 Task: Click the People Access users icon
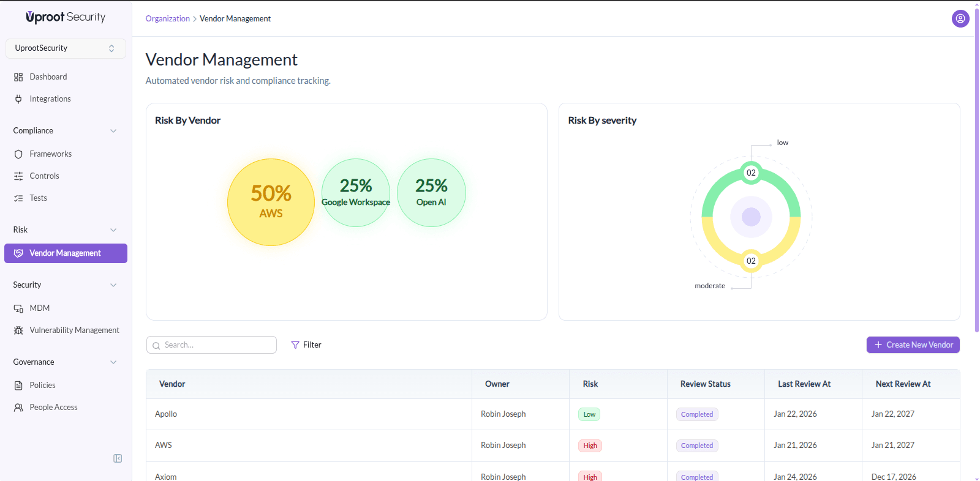(18, 408)
